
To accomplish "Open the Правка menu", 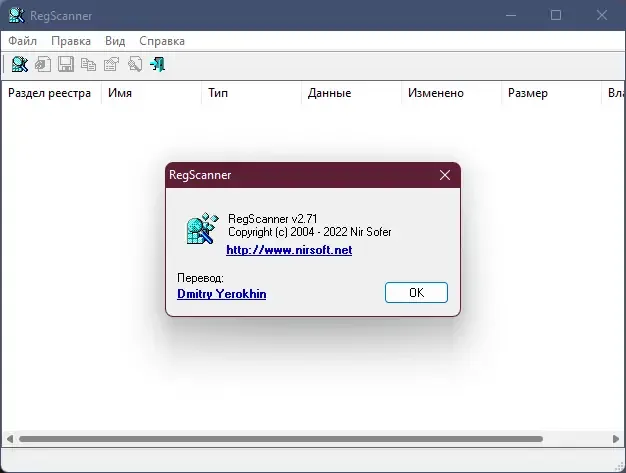I will [71, 41].
